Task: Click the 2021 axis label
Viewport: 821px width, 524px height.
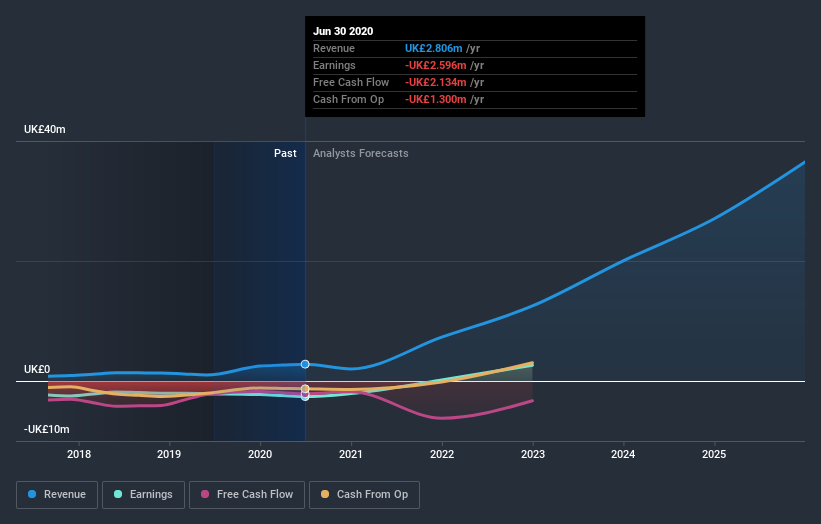Action: coord(351,454)
